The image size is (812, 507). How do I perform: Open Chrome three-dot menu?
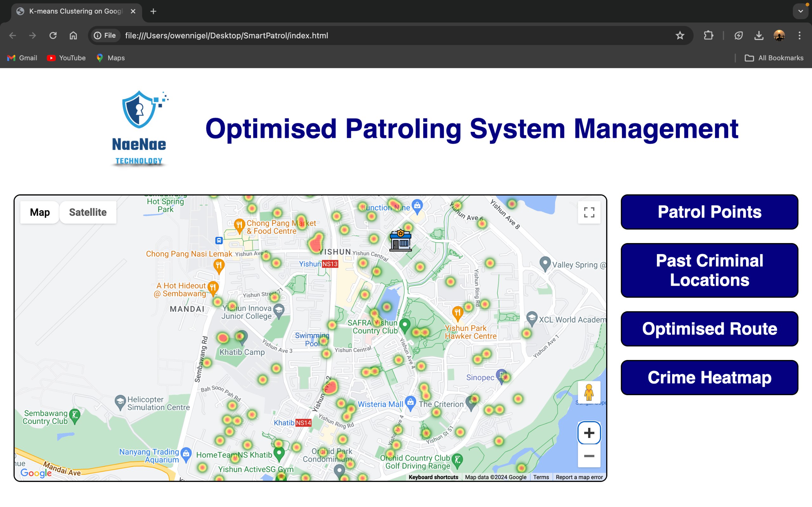coord(800,35)
